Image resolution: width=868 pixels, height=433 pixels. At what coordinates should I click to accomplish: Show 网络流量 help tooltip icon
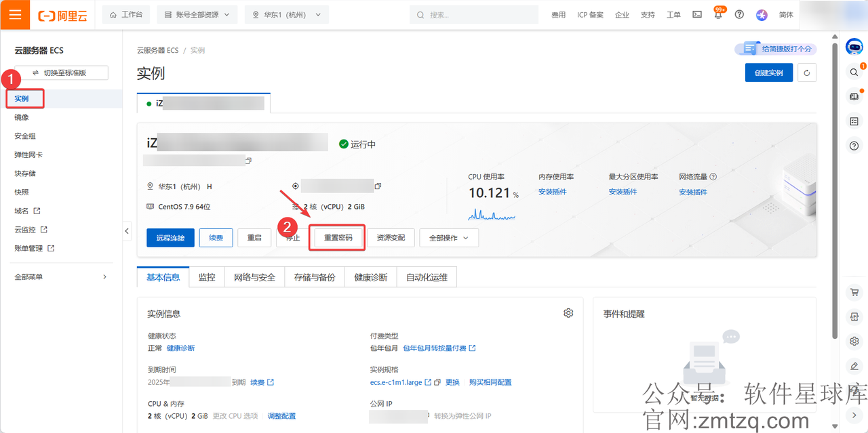click(x=713, y=177)
